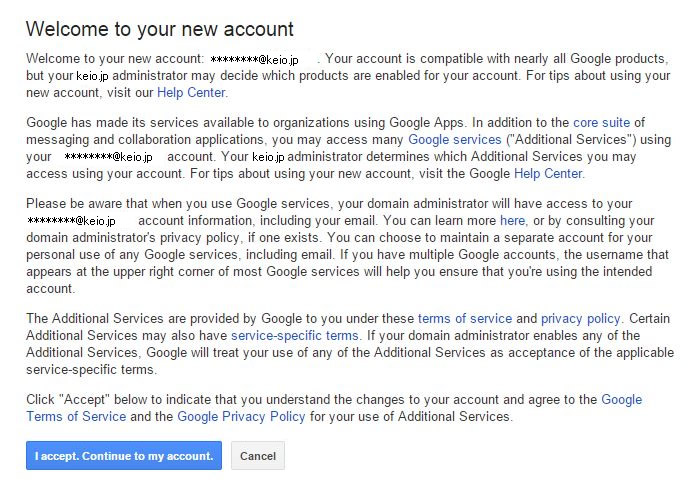Visit the Help Center link in second paragraph
Viewport: 698px width, 490px height.
548,174
